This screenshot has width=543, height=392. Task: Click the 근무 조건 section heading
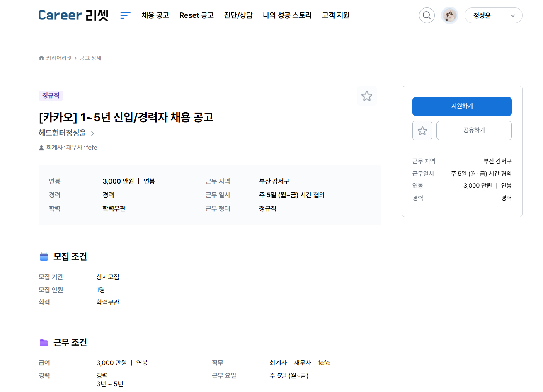pos(70,343)
